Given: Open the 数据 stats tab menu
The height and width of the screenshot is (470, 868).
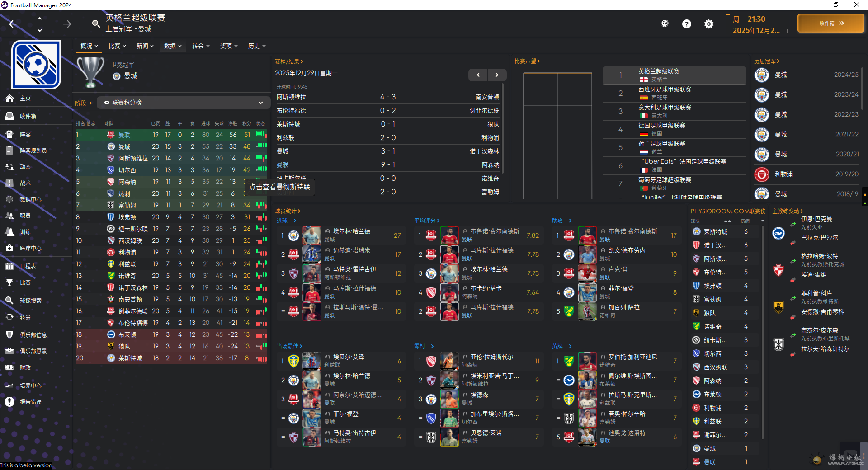Looking at the screenshot, I should [x=173, y=46].
